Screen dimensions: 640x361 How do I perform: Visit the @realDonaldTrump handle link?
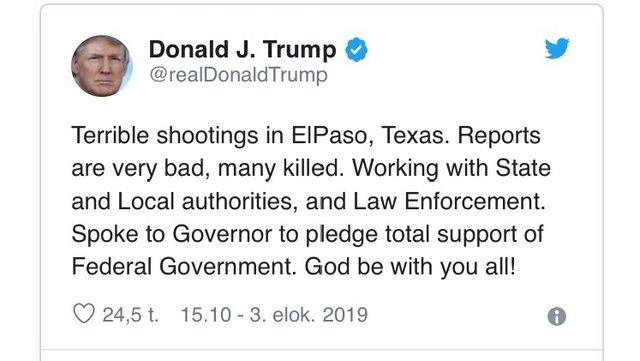[238, 75]
